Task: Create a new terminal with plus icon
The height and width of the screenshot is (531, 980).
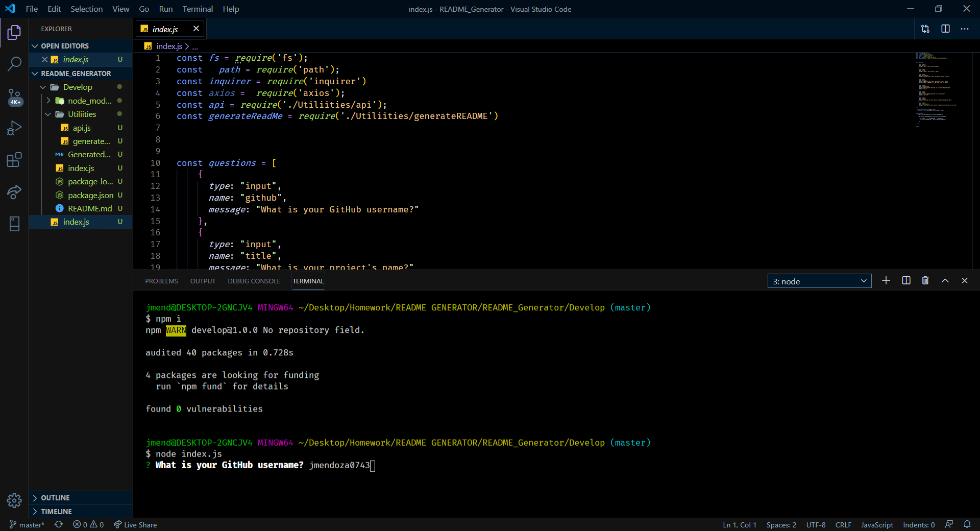Action: [886, 281]
